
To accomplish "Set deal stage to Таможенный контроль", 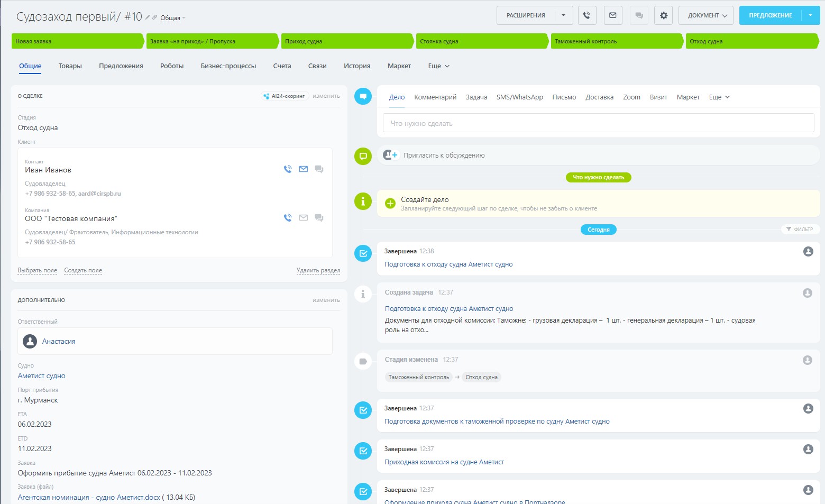I will coord(617,41).
